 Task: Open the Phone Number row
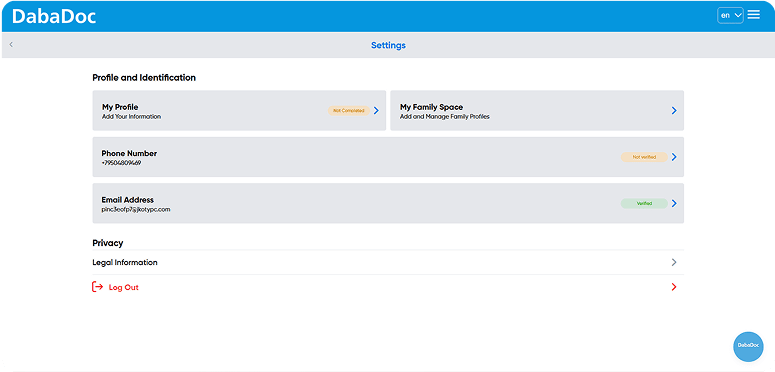coord(388,157)
